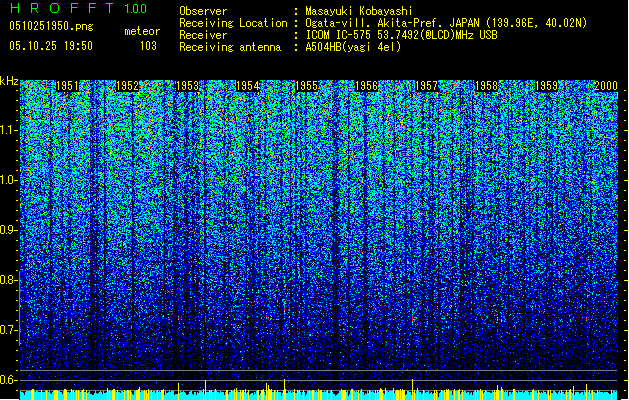Click the 1958 time marker
Viewport: 629px width, 400px height.
pos(487,86)
